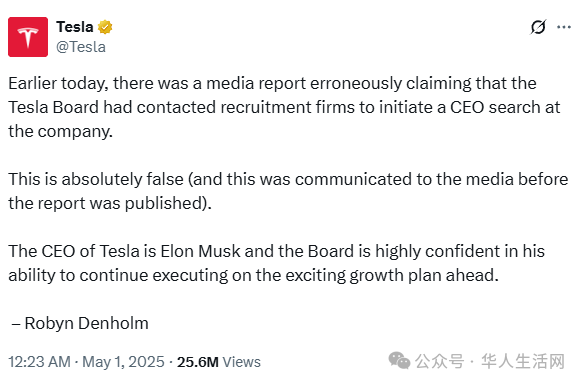Open the Tesla logo profile avatar
Screen dimensions: 583x384
(28, 37)
